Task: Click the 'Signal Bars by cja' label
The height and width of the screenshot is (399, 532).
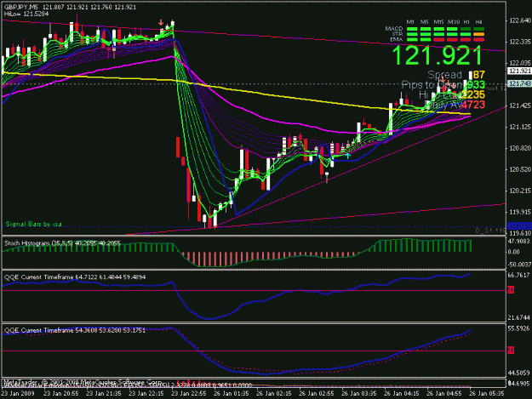Action: point(33,224)
